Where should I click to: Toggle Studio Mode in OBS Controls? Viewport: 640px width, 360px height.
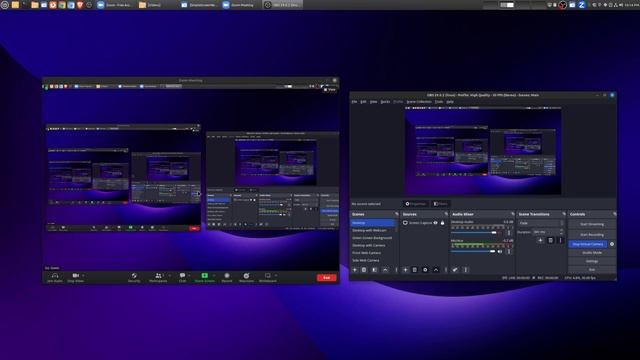(592, 253)
